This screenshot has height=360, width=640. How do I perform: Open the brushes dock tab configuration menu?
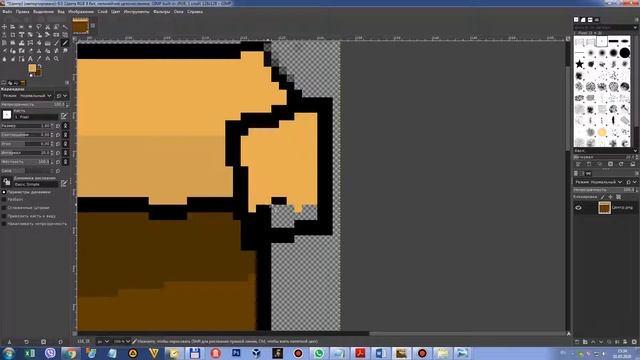coord(636,20)
